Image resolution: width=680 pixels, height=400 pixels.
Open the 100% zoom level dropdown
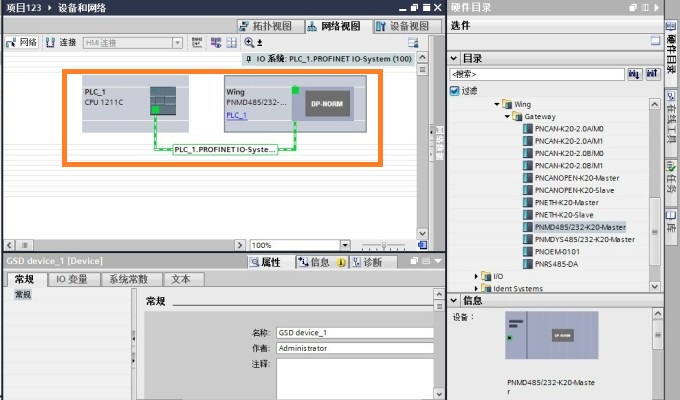345,245
